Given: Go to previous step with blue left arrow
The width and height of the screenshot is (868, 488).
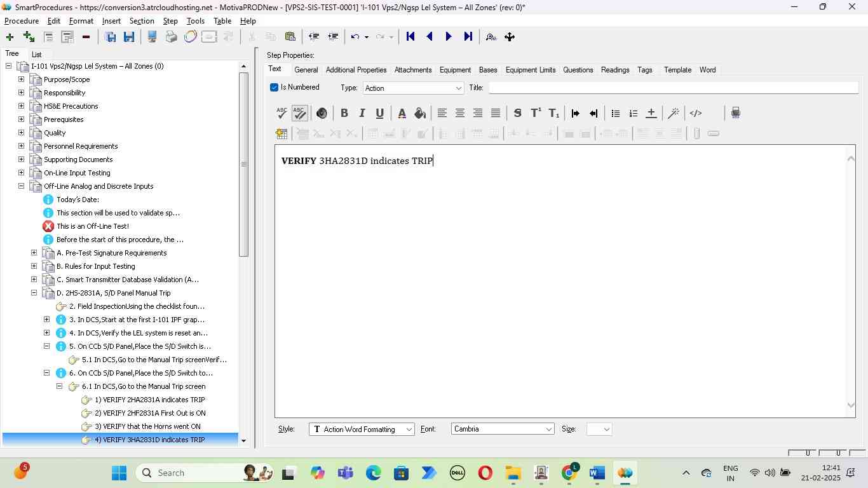Looking at the screenshot, I should click(x=430, y=37).
